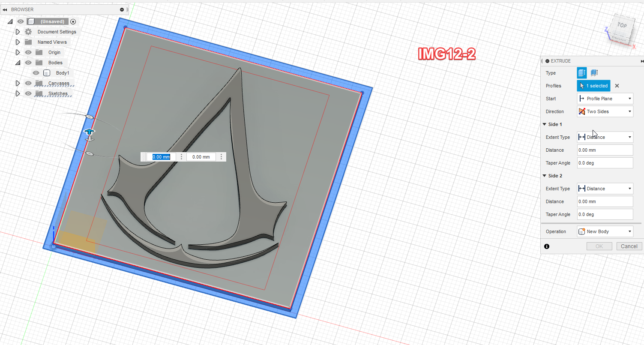644x345 pixels.
Task: Open the Direction 'Two Sides' dropdown
Action: 605,111
